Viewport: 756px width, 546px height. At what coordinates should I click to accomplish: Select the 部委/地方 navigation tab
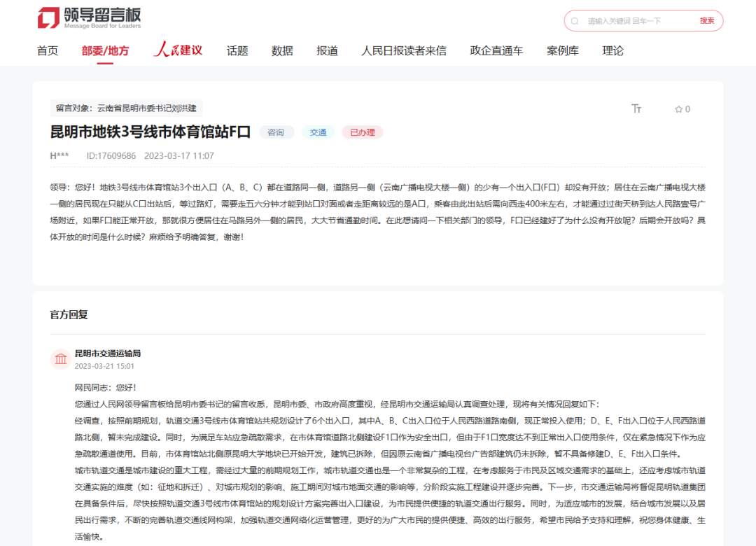[105, 50]
